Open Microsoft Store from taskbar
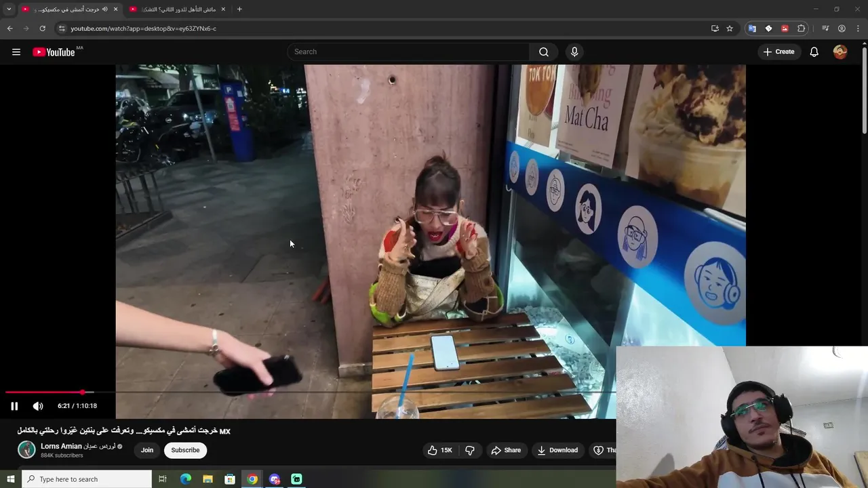The image size is (868, 488). pos(230,479)
